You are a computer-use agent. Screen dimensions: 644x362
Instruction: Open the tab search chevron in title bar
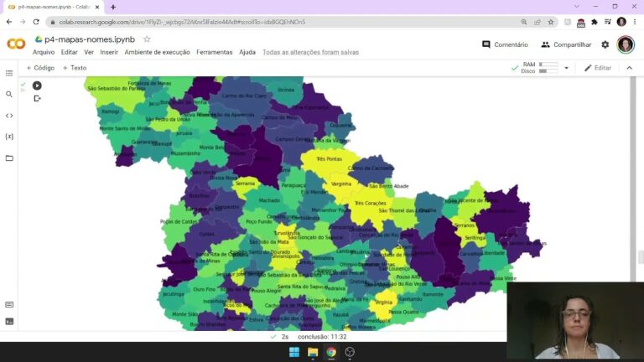(x=576, y=7)
